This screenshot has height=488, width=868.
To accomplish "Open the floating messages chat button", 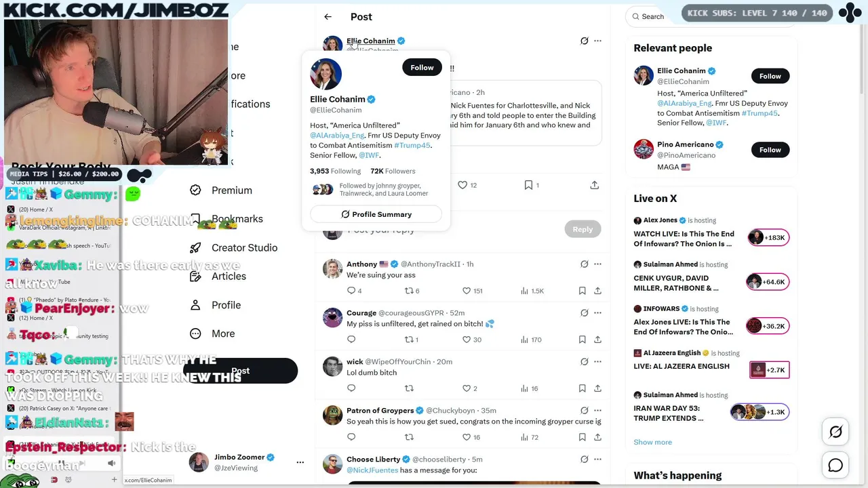I will (x=835, y=465).
